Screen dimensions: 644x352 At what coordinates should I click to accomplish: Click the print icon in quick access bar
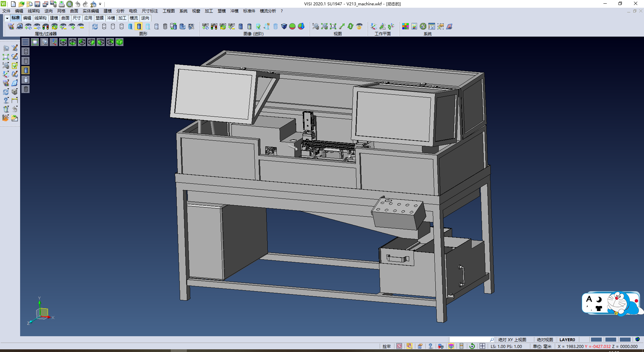[61, 4]
